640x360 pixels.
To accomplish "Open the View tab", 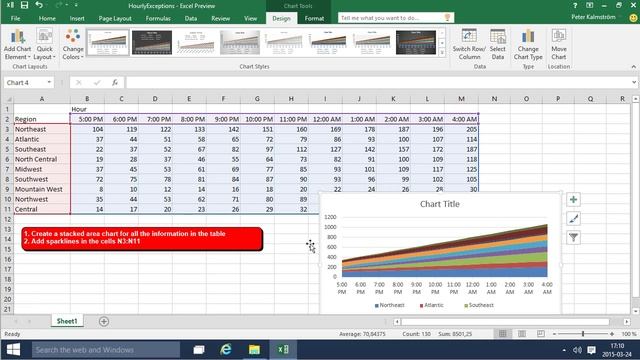I will [x=250, y=18].
